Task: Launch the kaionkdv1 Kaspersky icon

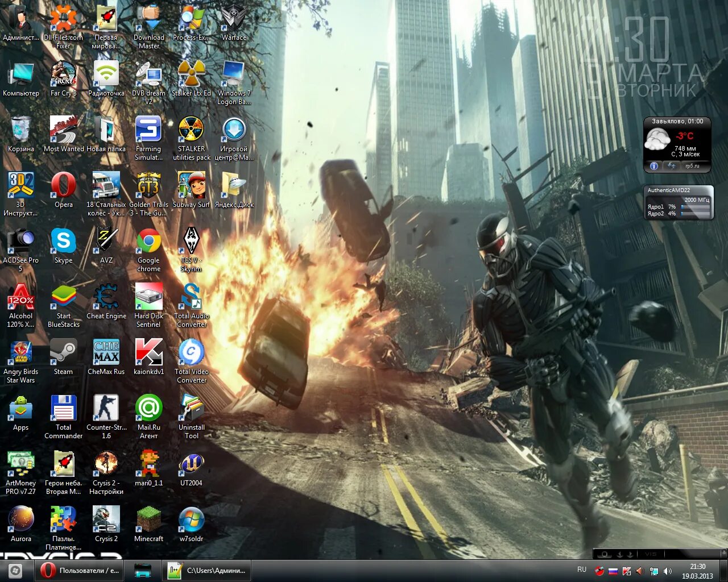Action: click(x=148, y=357)
